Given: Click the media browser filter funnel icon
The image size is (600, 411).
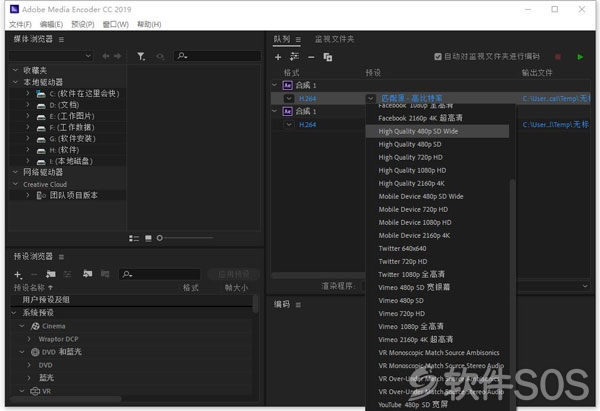Looking at the screenshot, I should 141,56.
